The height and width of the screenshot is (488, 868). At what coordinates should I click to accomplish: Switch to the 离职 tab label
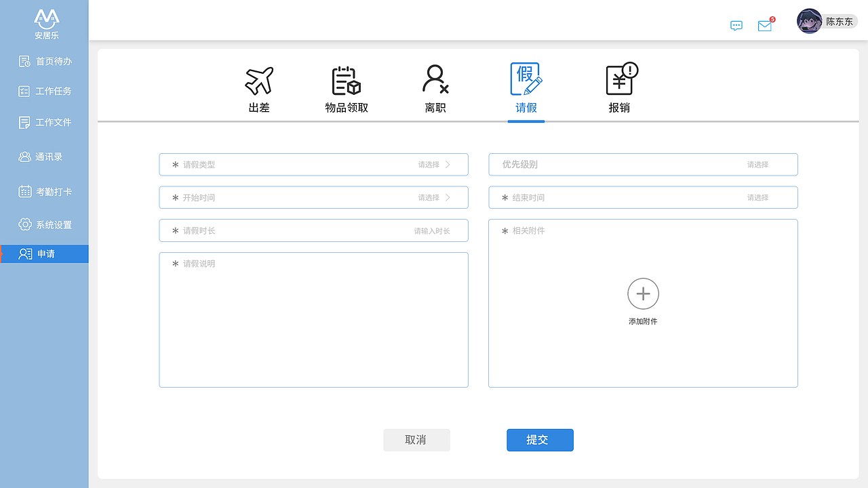[x=435, y=108]
